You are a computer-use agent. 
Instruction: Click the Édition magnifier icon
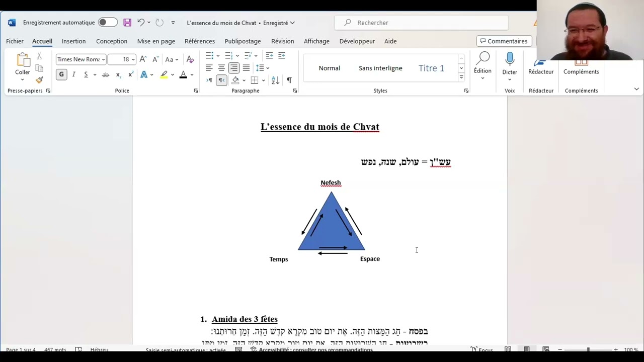coord(484,59)
